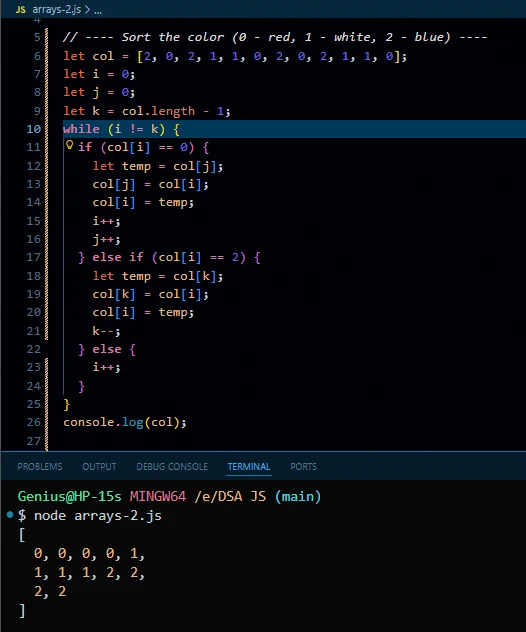526x632 pixels.
Task: Switch to the PROBLEMS panel tab
Action: [40, 467]
